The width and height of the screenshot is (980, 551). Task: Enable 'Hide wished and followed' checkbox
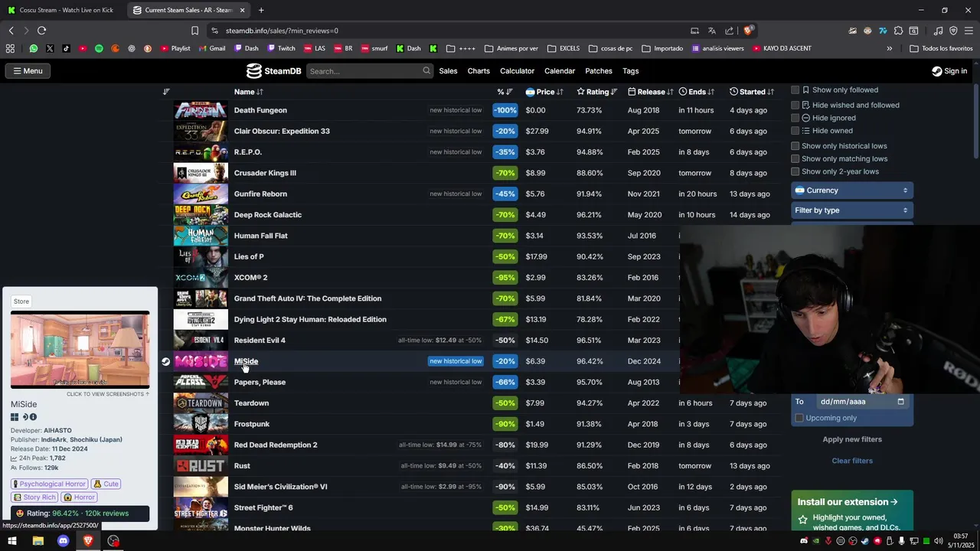795,105
